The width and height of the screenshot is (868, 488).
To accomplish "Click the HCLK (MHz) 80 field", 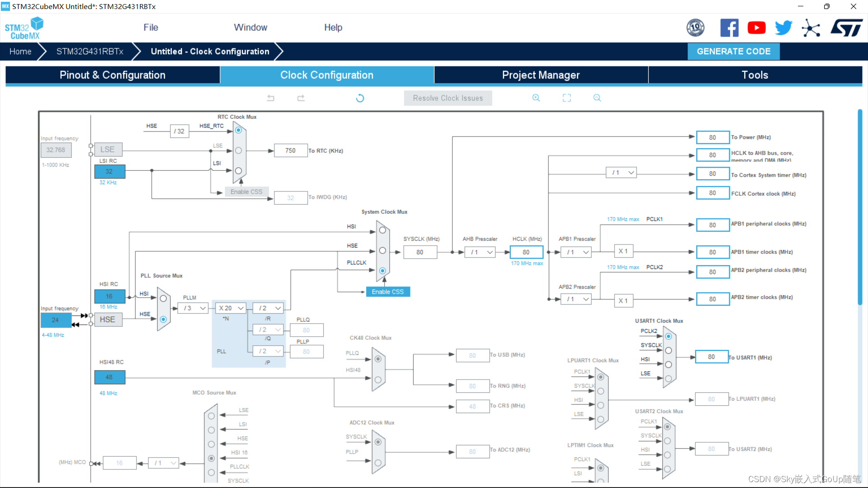I will coord(526,252).
